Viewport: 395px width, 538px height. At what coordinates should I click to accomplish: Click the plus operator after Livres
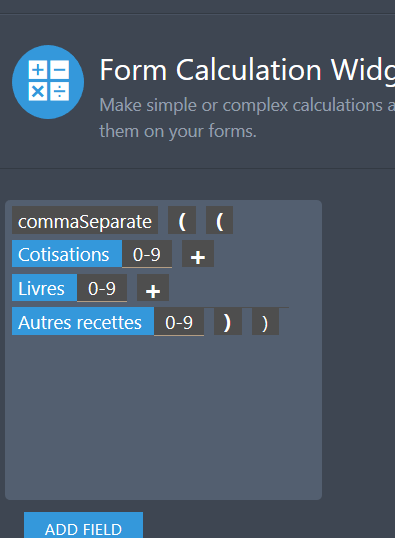(x=153, y=288)
